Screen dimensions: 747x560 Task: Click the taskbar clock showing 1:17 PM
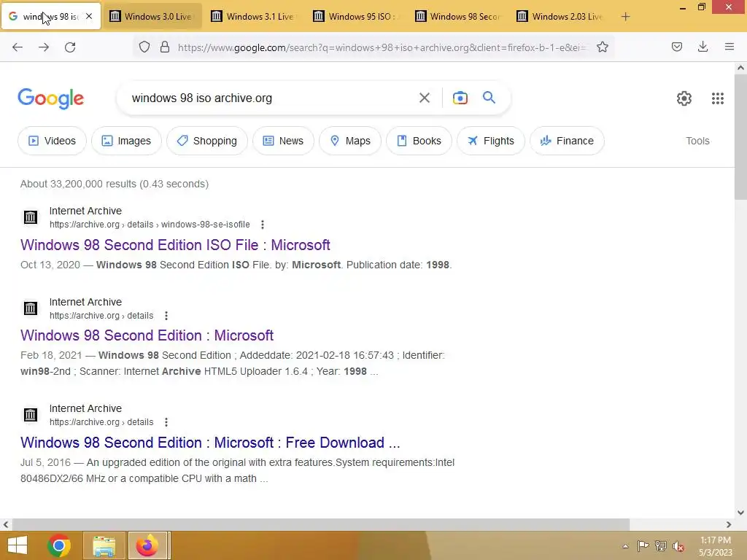tap(715, 546)
